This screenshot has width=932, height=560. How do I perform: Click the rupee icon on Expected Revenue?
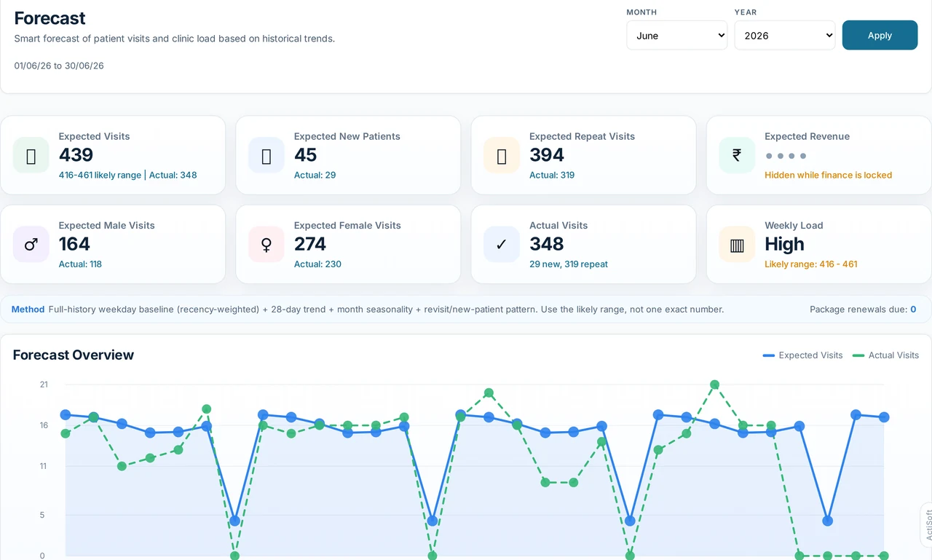tap(737, 155)
